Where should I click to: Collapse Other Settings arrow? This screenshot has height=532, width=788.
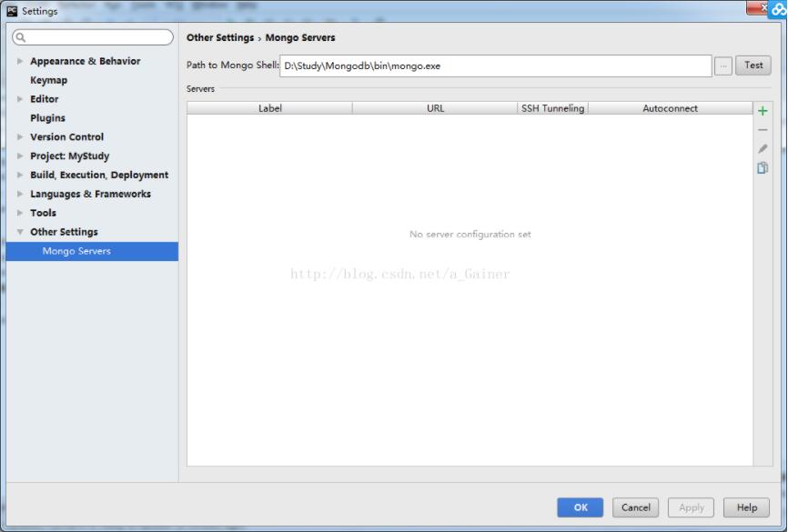(x=20, y=232)
